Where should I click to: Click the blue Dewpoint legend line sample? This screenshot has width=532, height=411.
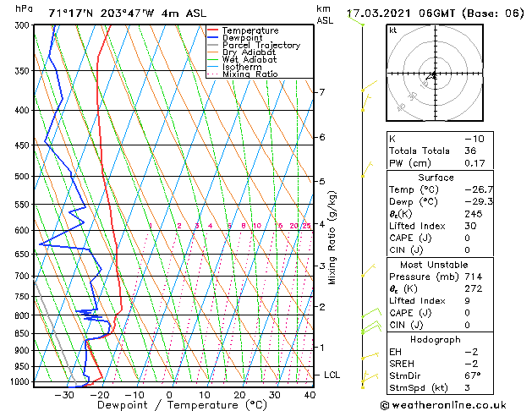(213, 38)
